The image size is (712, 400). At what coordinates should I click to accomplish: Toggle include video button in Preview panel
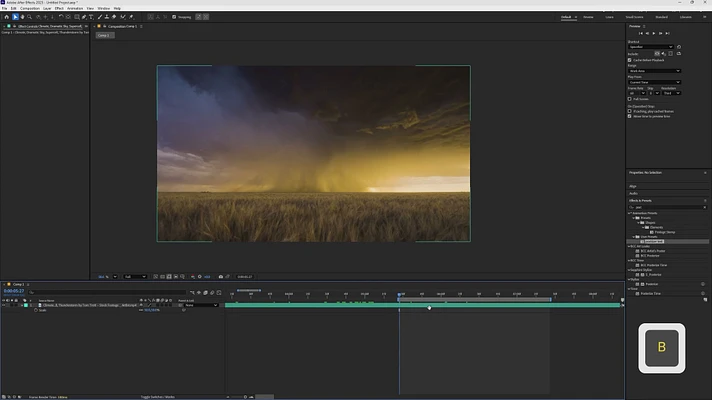(x=657, y=54)
